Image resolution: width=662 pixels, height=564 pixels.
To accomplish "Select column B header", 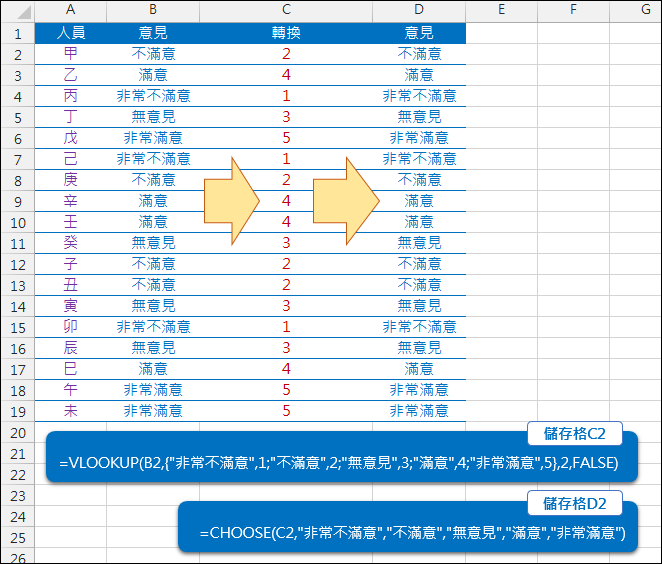I will 153,11.
